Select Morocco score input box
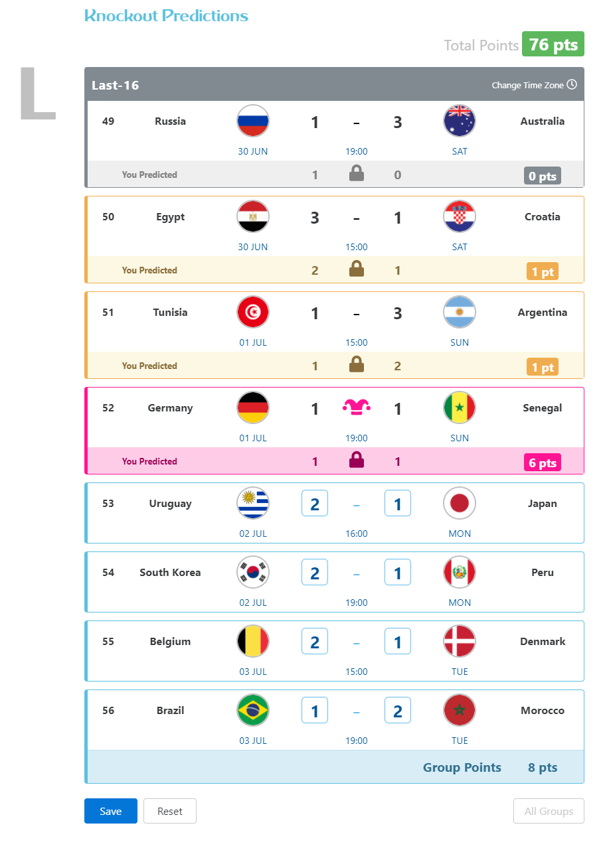This screenshot has width=607, height=868. point(398,710)
